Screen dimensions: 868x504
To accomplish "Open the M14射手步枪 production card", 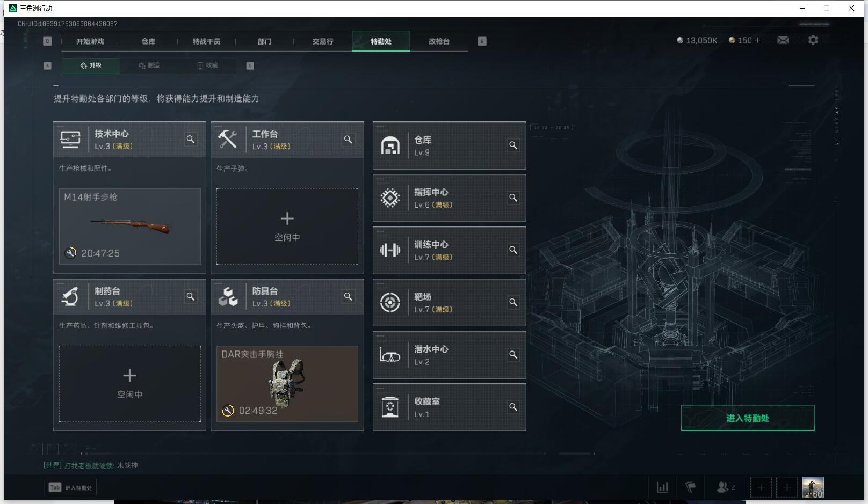I will pyautogui.click(x=130, y=227).
